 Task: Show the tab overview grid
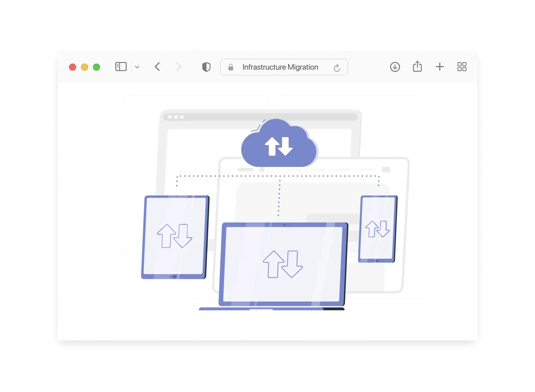click(x=462, y=67)
